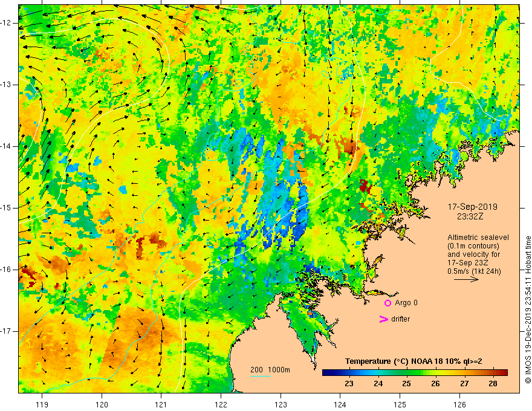Click the '200 1000m' bathymetry label
Screen dimensions: 532x411
(270, 370)
